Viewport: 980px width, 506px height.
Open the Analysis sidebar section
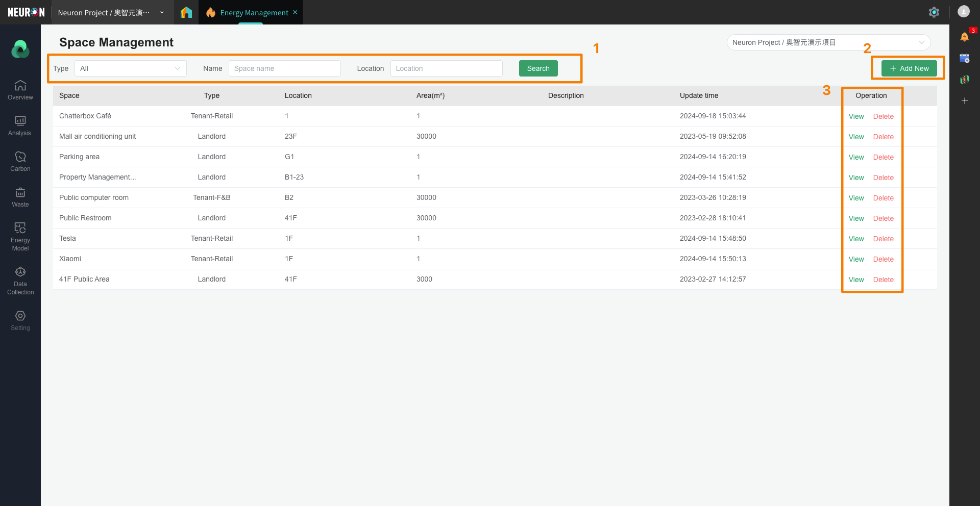(20, 125)
